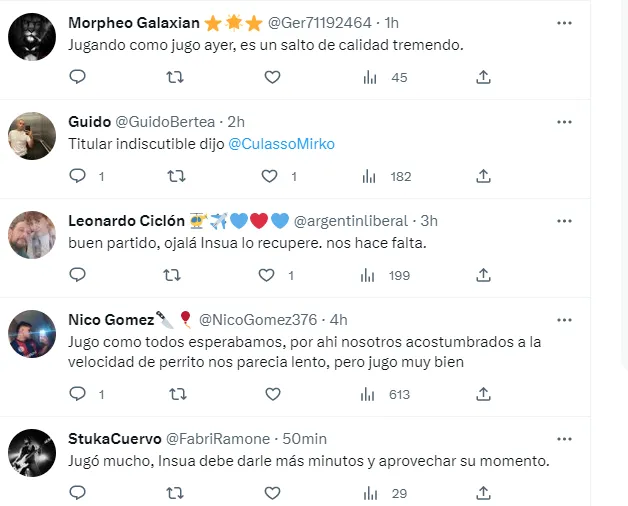Like Morpheo Galaxian's tweet

coord(272,77)
